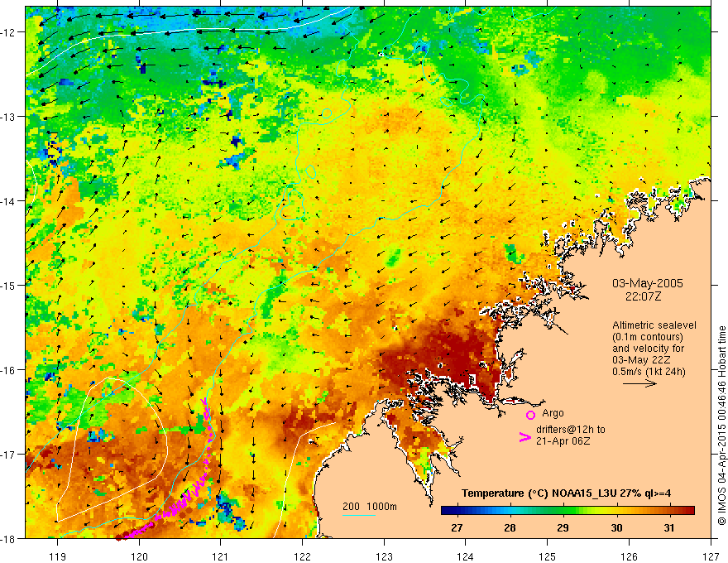Click the '0.5m/s (1kt 24h)' text

tap(649, 372)
